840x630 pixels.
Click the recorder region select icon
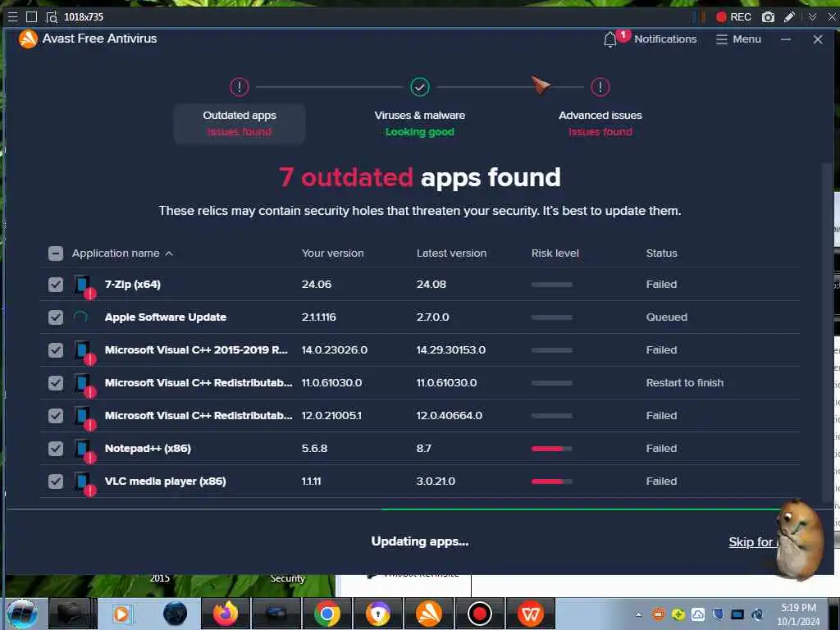pos(52,17)
